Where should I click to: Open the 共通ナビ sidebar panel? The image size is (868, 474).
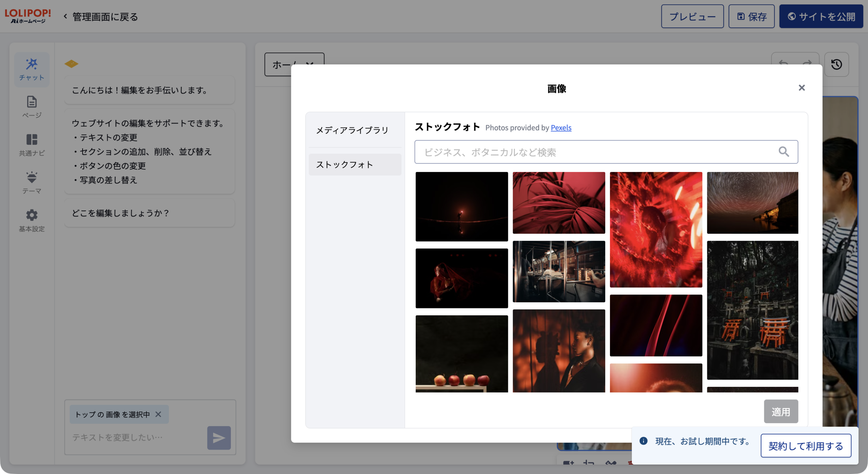[x=32, y=145]
